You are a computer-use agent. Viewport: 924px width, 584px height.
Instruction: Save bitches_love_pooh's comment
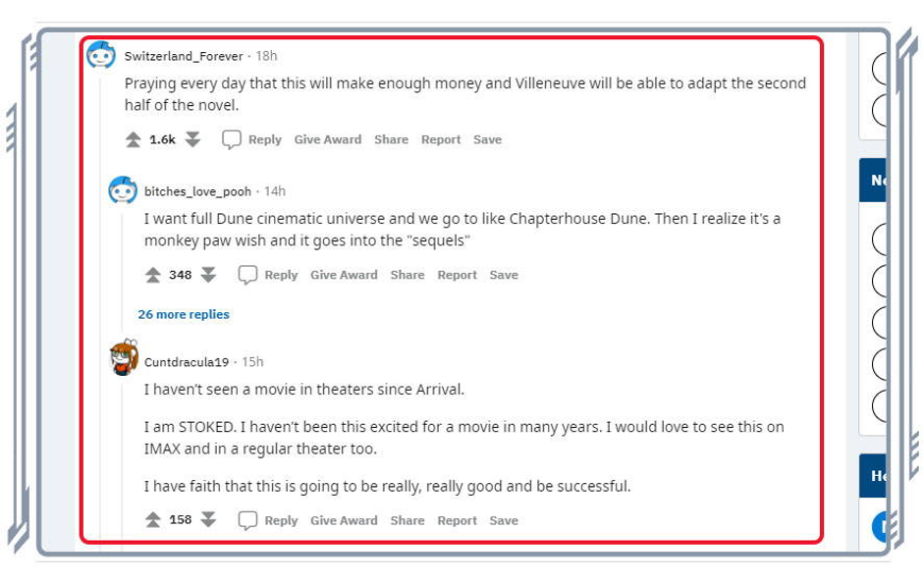pyautogui.click(x=504, y=276)
